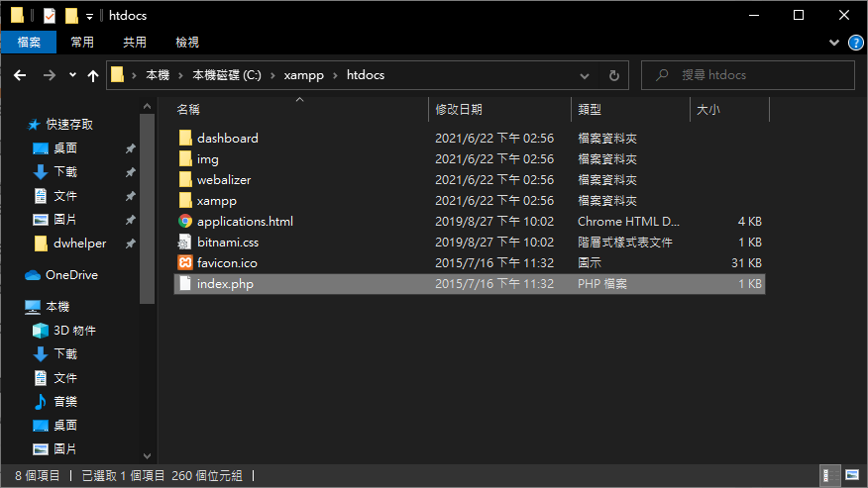Click the 本機 computer icon in sidebar

[33, 307]
